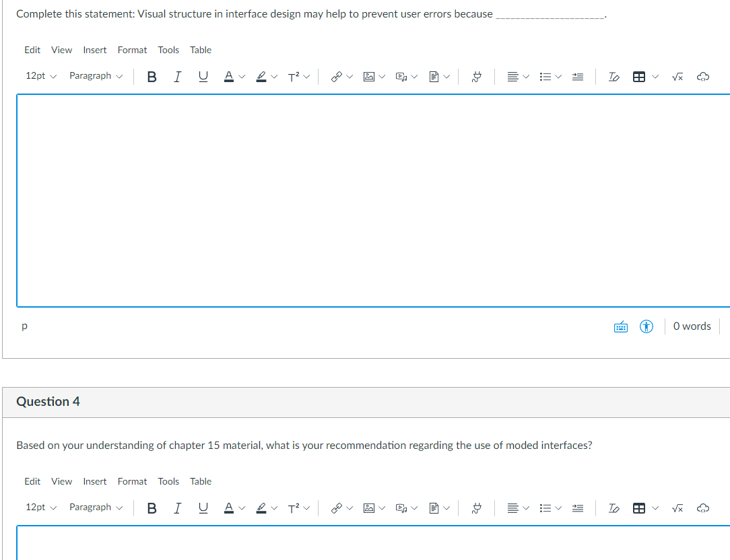This screenshot has height=560, width=730.
Task: Expand link options arrow in first editor
Action: pos(350,77)
